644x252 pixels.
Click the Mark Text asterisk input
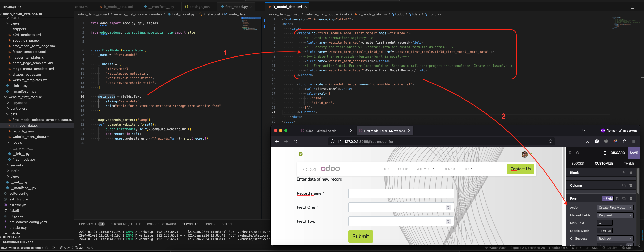(x=605, y=223)
